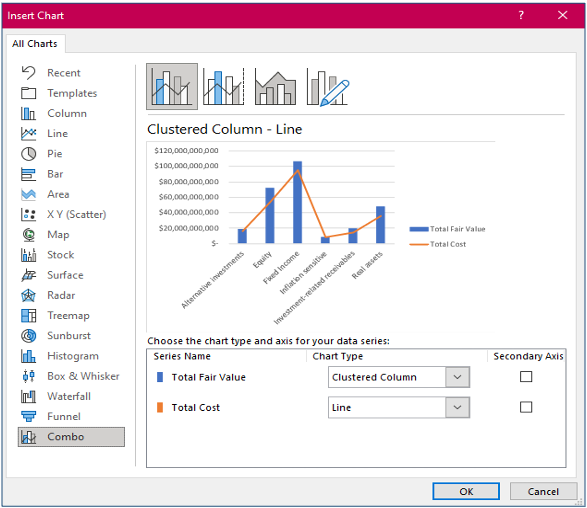587x508 pixels.
Task: Pick the Bar chart icon
Action: pyautogui.click(x=28, y=174)
